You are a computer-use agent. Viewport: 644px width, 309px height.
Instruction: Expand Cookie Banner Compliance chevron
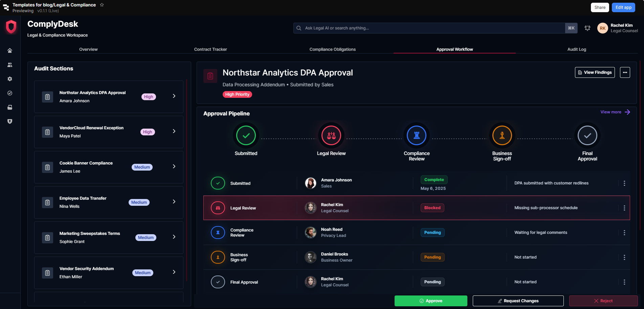click(x=174, y=167)
